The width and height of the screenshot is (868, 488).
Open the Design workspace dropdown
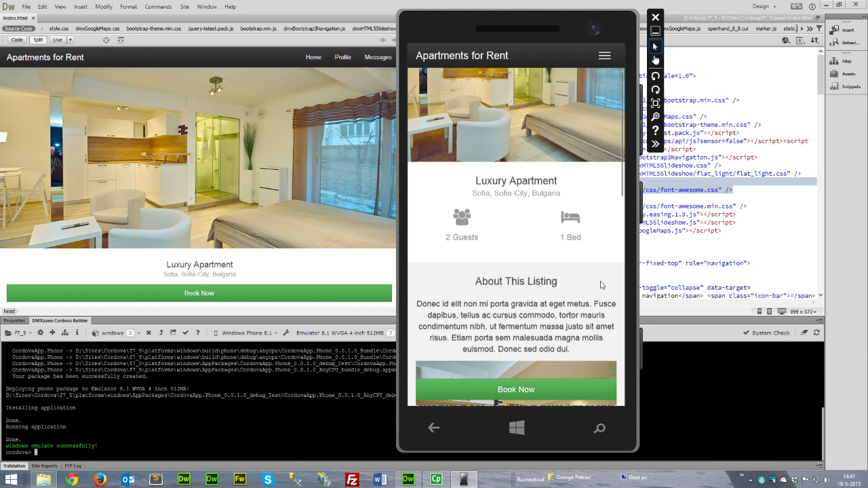(x=764, y=7)
